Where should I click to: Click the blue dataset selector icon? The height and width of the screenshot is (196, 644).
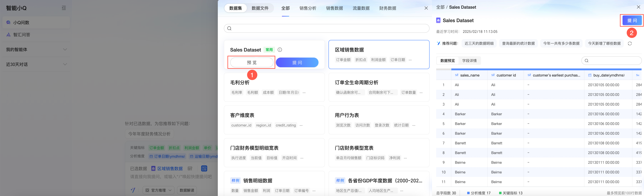point(204,168)
